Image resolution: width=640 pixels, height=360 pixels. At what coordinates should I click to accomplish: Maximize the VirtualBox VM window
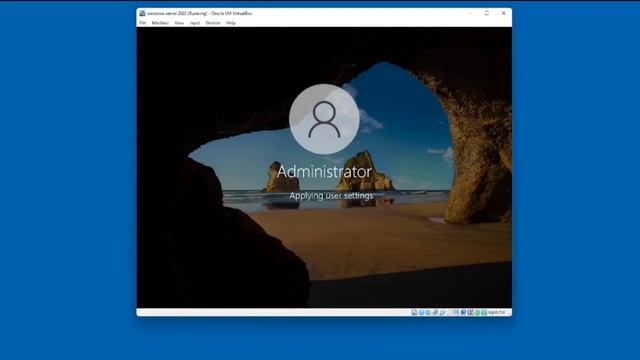[487, 13]
